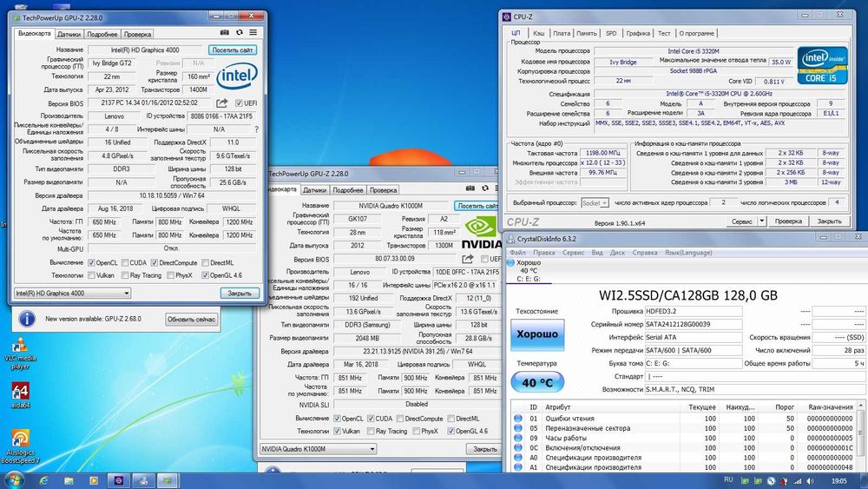Click the NVIDIA logo in GPU-Z
The image size is (868, 489).
[x=481, y=232]
